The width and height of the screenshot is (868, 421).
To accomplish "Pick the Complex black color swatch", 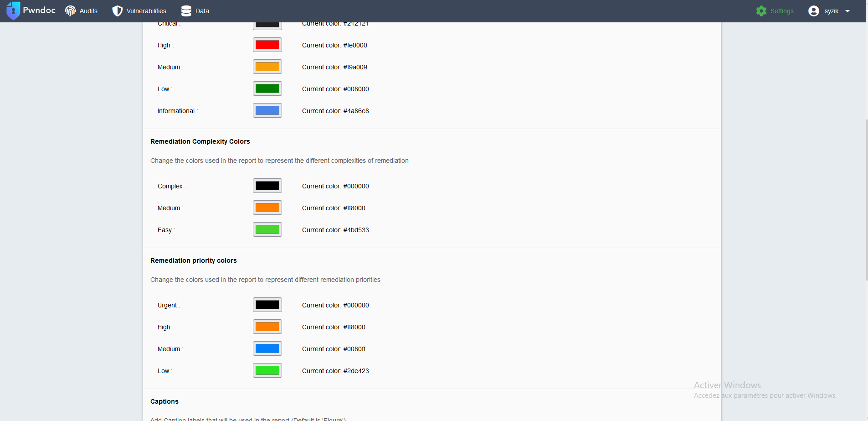I will [267, 186].
